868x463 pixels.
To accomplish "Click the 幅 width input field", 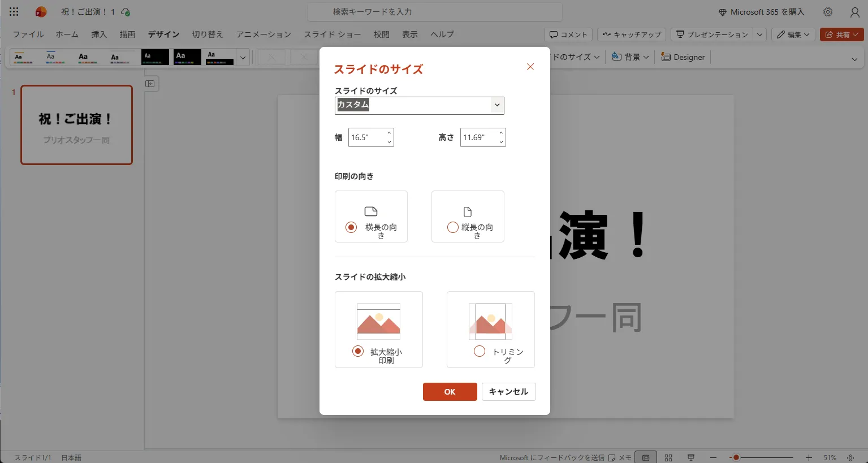I will [366, 137].
